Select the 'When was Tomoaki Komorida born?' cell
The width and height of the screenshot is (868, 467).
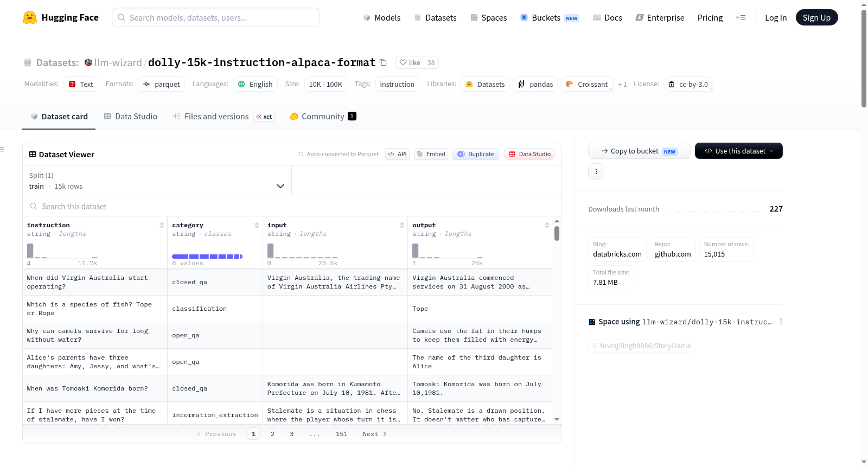coord(95,388)
